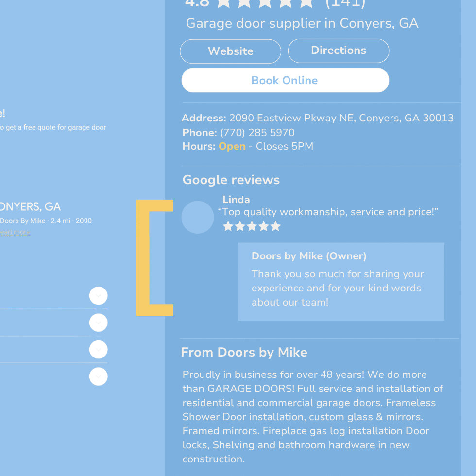This screenshot has height=476, width=476.
Task: Click the 2090 Eastview Pkwy address
Action: (x=341, y=118)
